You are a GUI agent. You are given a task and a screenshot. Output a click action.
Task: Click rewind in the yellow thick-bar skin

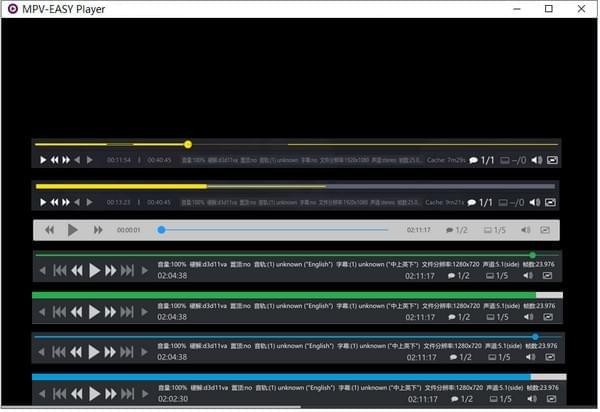pos(55,202)
